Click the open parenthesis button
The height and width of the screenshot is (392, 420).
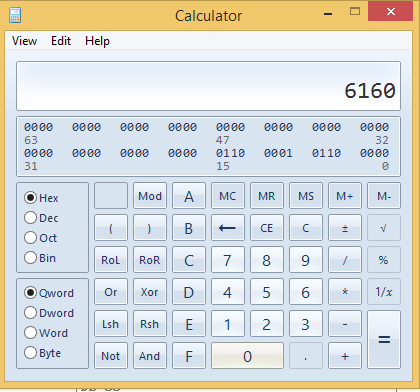pyautogui.click(x=111, y=228)
